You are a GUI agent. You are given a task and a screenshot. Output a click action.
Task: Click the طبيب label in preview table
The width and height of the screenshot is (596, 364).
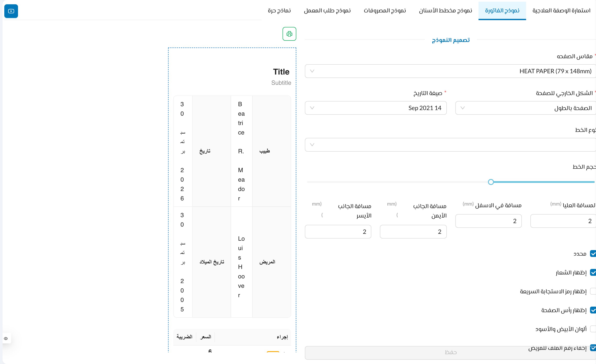(265, 151)
